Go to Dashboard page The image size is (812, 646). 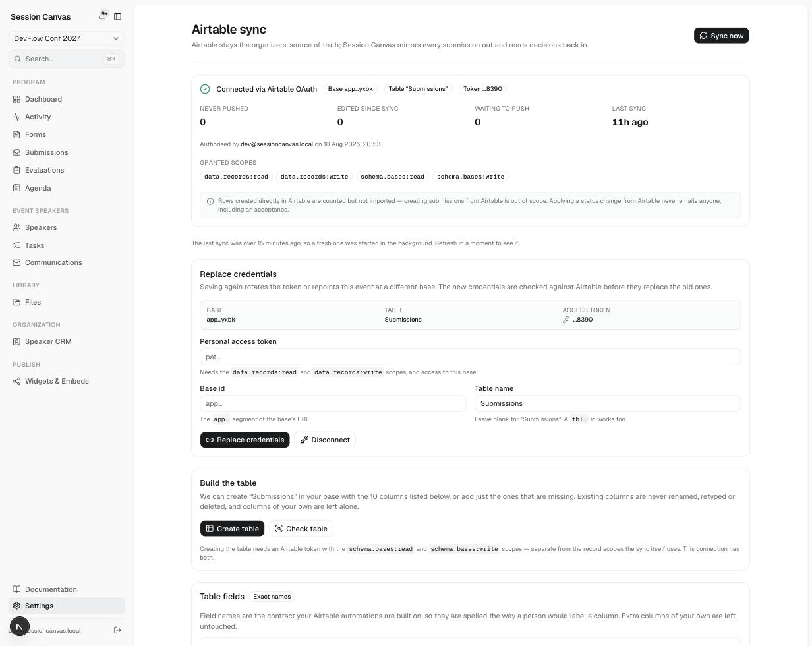click(x=67, y=99)
